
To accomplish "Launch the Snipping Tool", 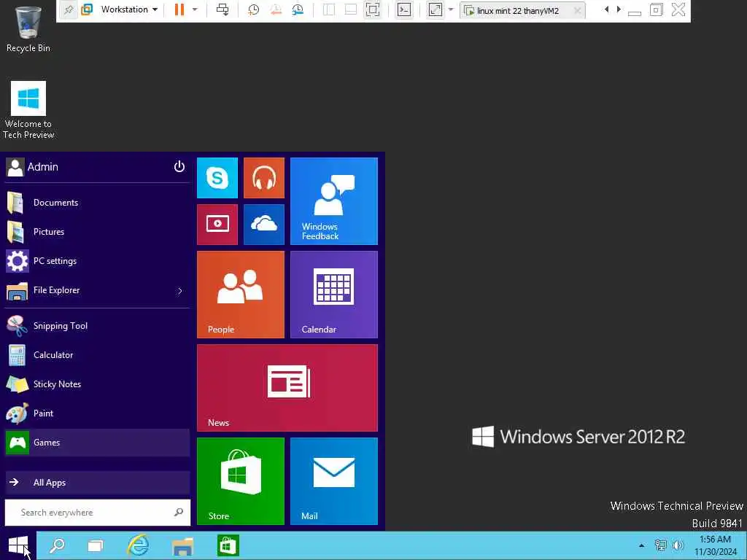I will (x=97, y=326).
